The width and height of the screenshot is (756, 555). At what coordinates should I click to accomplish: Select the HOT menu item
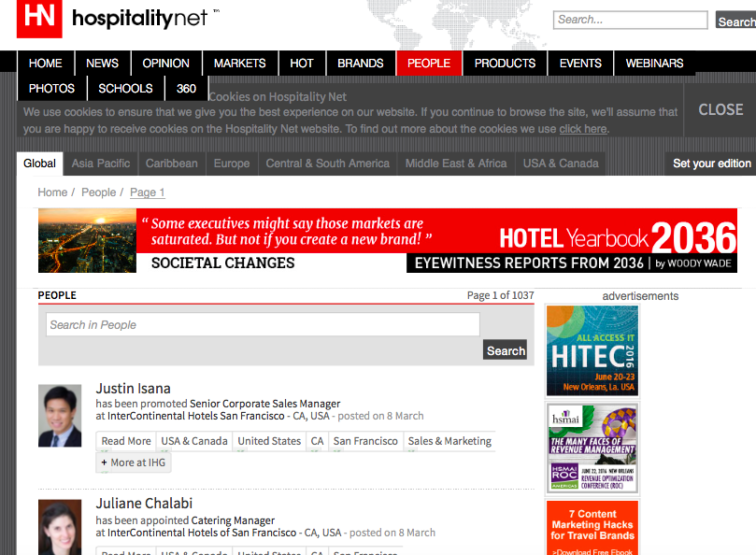click(302, 64)
